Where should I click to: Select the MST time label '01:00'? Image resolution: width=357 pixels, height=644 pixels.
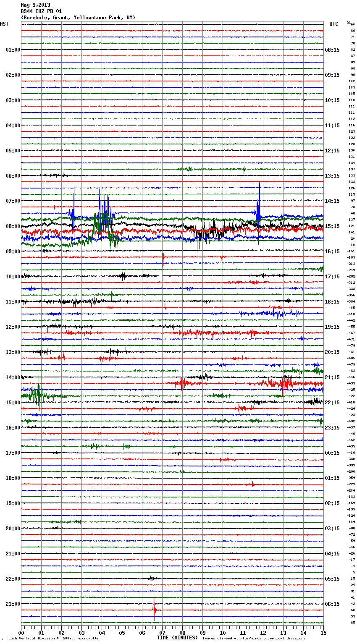13,50
